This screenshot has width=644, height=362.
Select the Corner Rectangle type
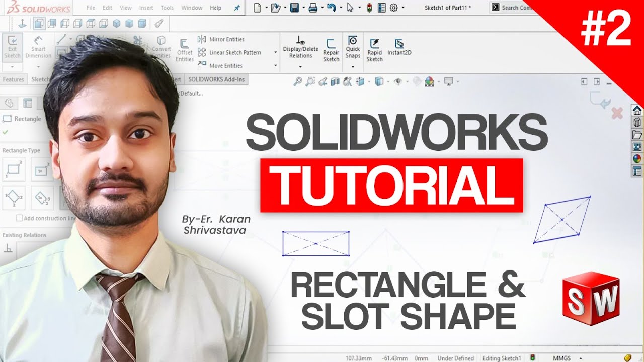[14, 169]
